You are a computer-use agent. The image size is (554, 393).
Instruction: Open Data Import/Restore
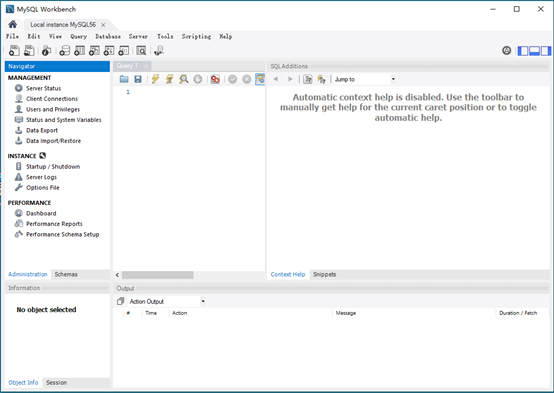pos(53,141)
